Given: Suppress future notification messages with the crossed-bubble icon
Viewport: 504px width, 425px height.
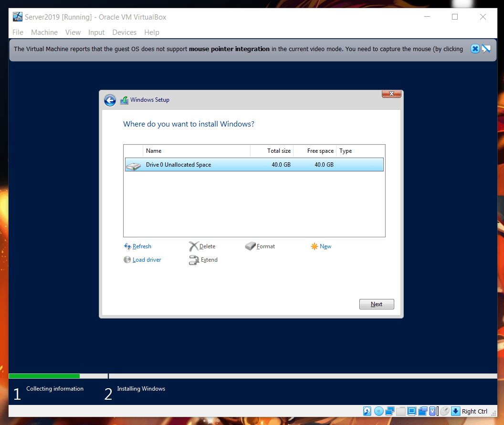Looking at the screenshot, I should pos(486,49).
